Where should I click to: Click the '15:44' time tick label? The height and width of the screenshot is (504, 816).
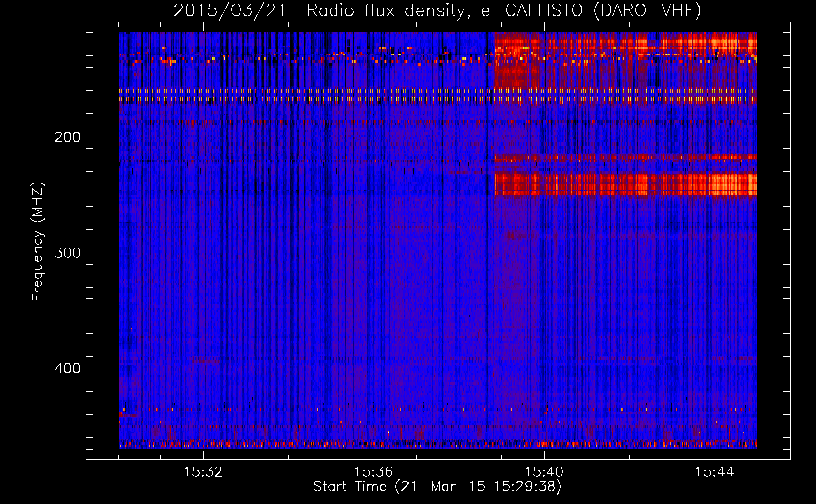[715, 472]
